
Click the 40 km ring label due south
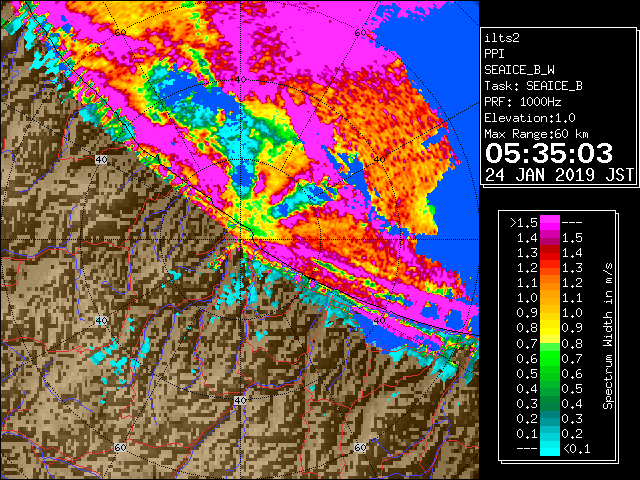tap(240, 400)
